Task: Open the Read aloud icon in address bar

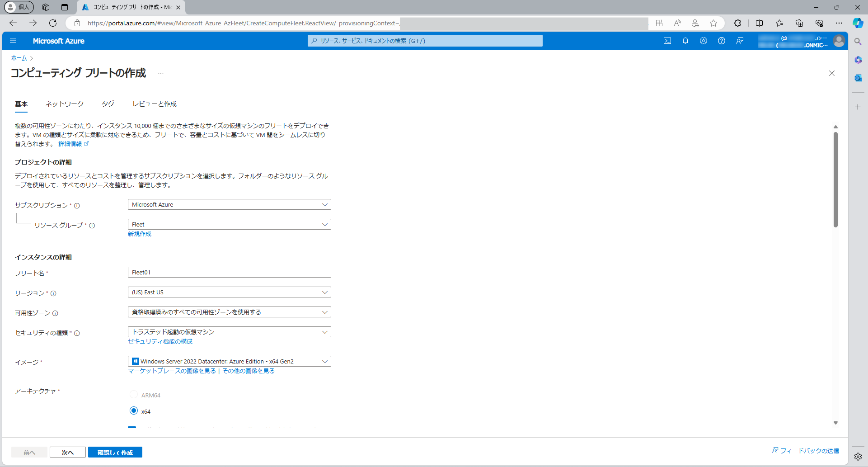Action: 677,23
